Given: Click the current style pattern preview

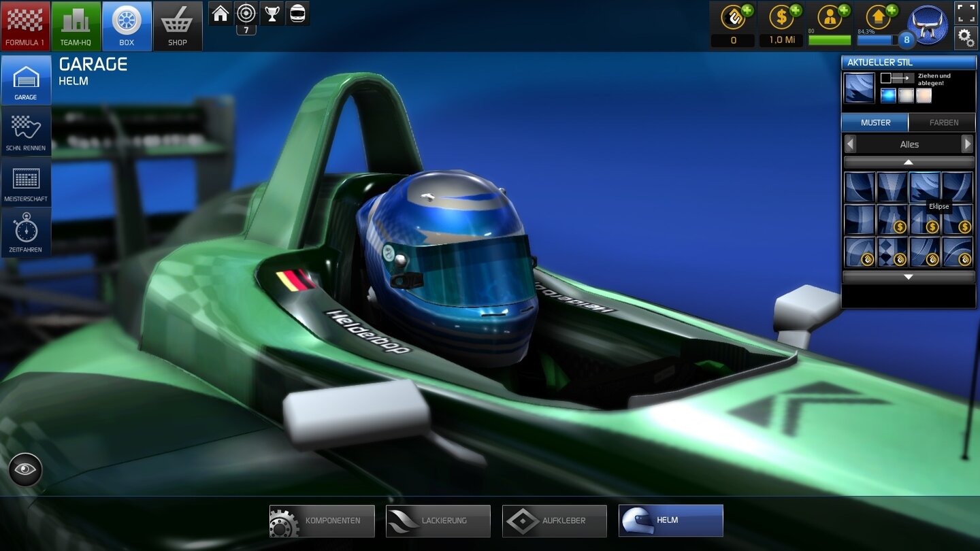Looking at the screenshot, I should point(860,88).
